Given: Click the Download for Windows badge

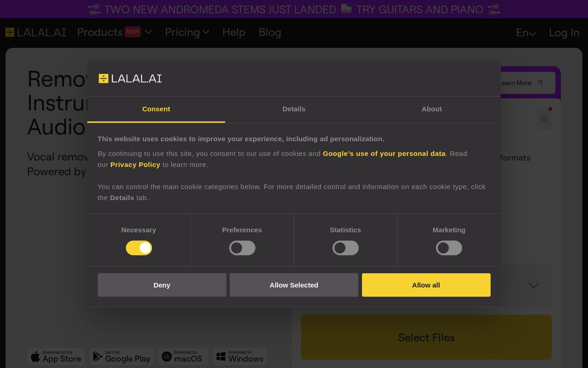Looking at the screenshot, I should [240, 356].
